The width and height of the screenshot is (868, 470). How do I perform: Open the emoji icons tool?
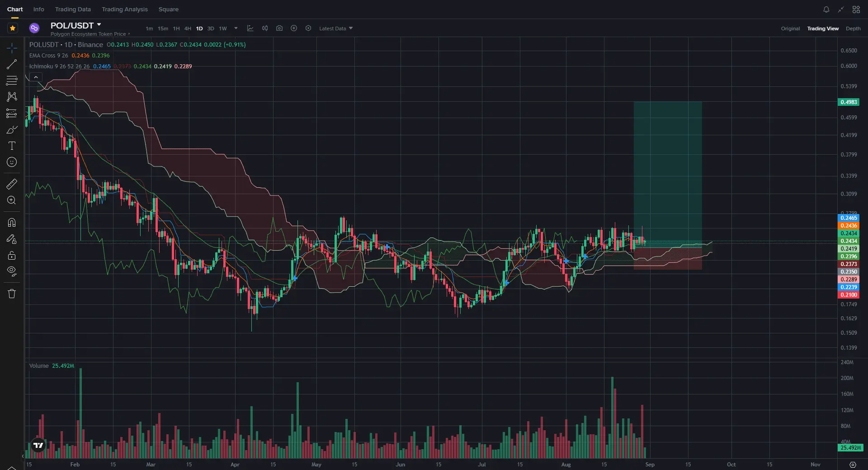[12, 162]
